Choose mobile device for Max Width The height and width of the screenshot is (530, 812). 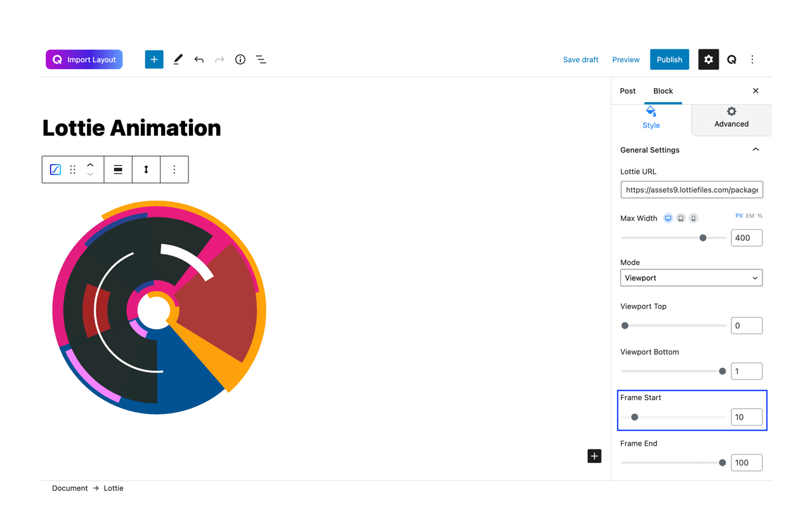pos(693,218)
